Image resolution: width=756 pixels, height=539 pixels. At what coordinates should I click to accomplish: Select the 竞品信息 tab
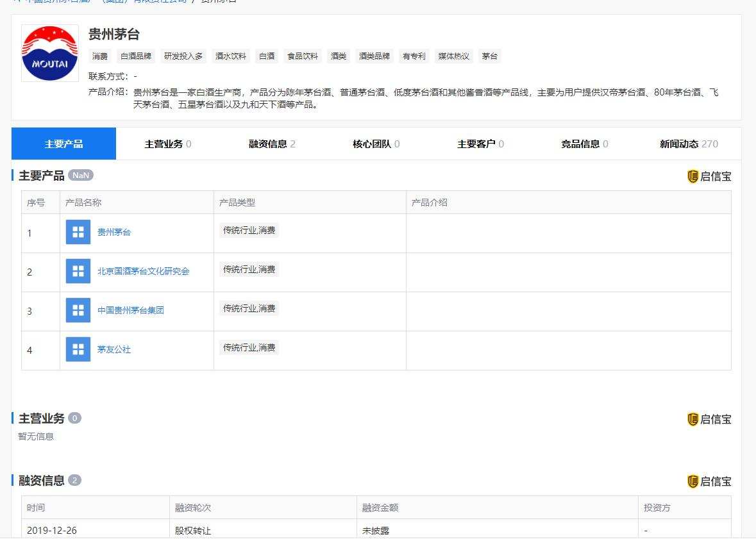584,144
